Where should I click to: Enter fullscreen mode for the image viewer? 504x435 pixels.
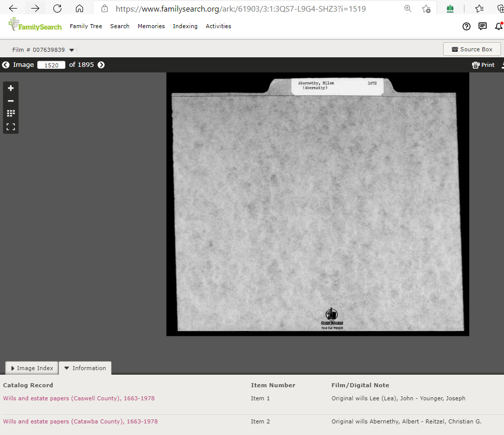[x=11, y=127]
